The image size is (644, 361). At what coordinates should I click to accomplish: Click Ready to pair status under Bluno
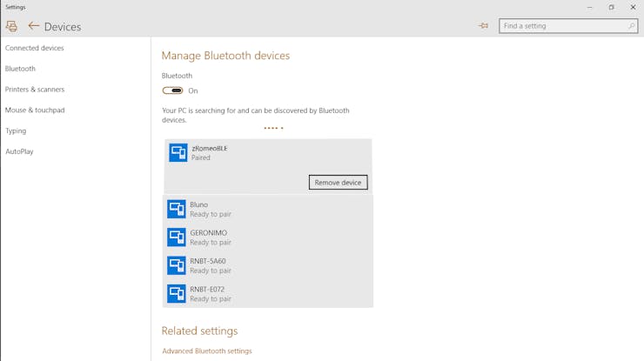(x=211, y=214)
